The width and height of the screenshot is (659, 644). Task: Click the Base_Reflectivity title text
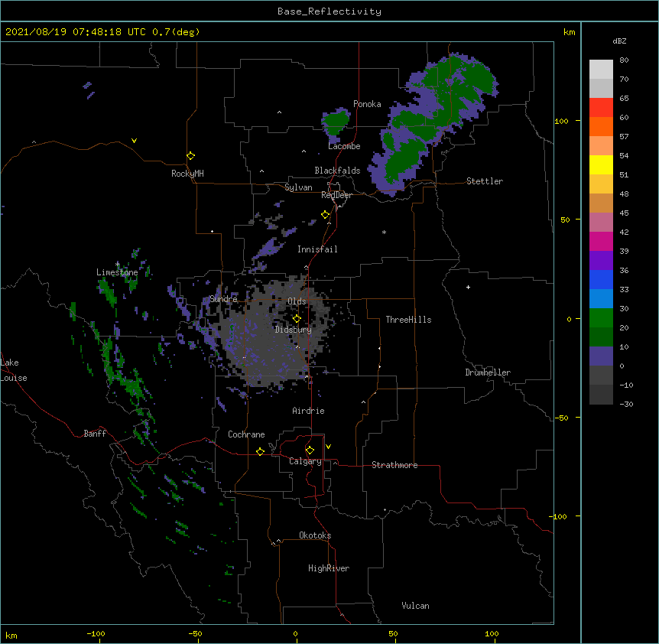pos(329,11)
